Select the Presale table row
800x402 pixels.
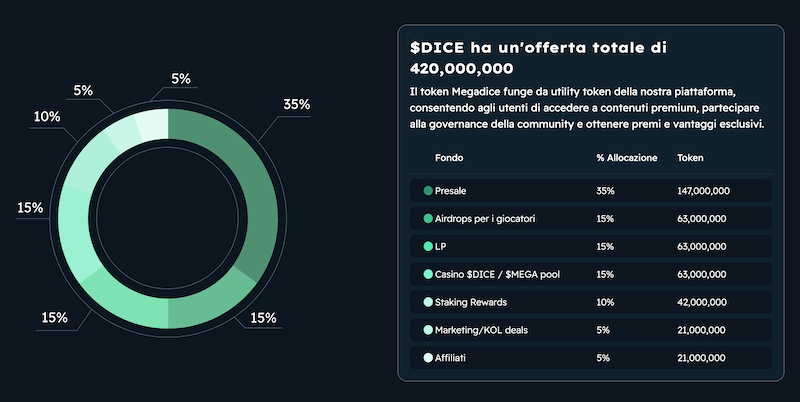(590, 190)
